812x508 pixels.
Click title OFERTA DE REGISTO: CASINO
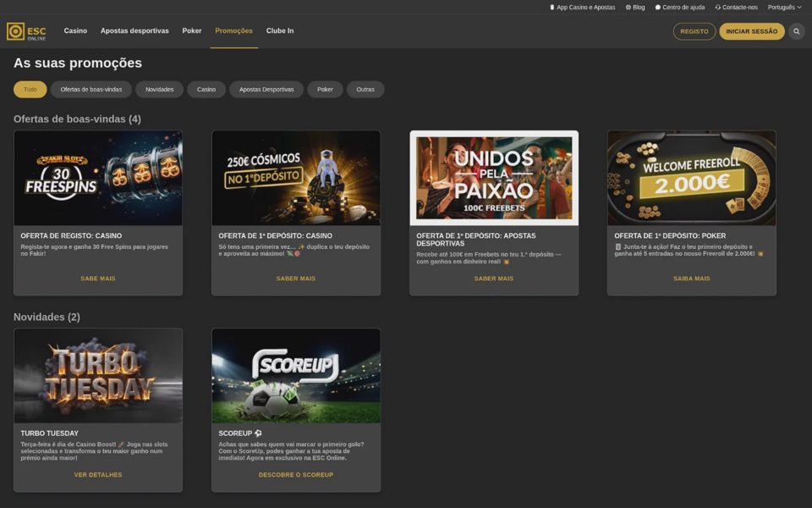click(x=71, y=236)
